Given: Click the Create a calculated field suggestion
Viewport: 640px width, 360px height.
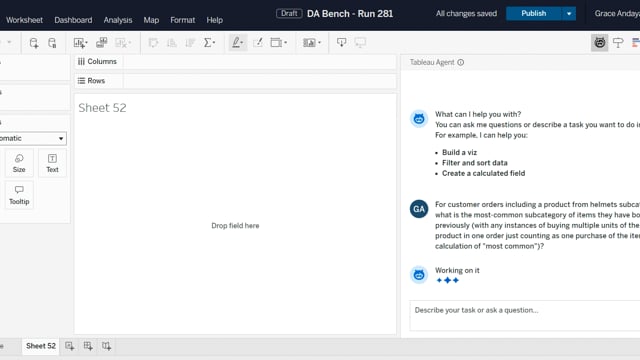Looking at the screenshot, I should (x=483, y=173).
